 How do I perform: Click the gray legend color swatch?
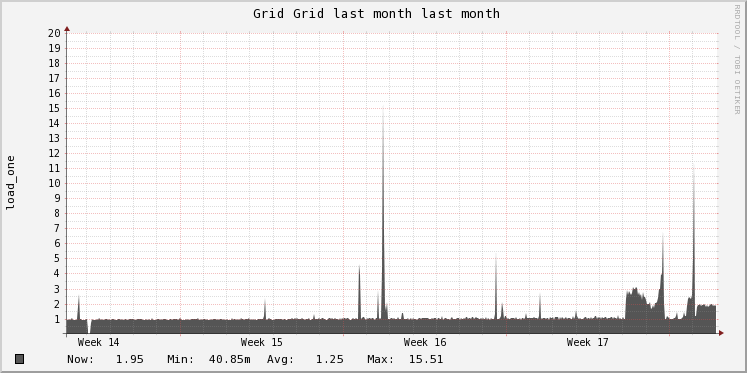coord(20,359)
